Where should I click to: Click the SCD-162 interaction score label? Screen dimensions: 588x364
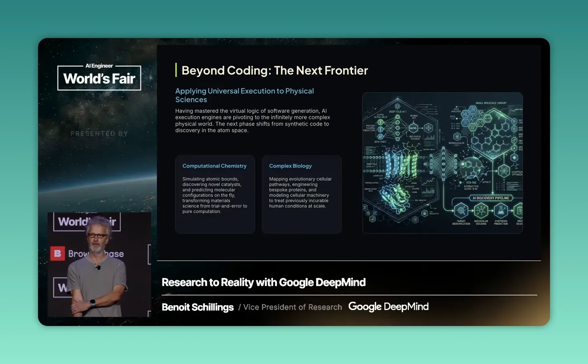471,186
